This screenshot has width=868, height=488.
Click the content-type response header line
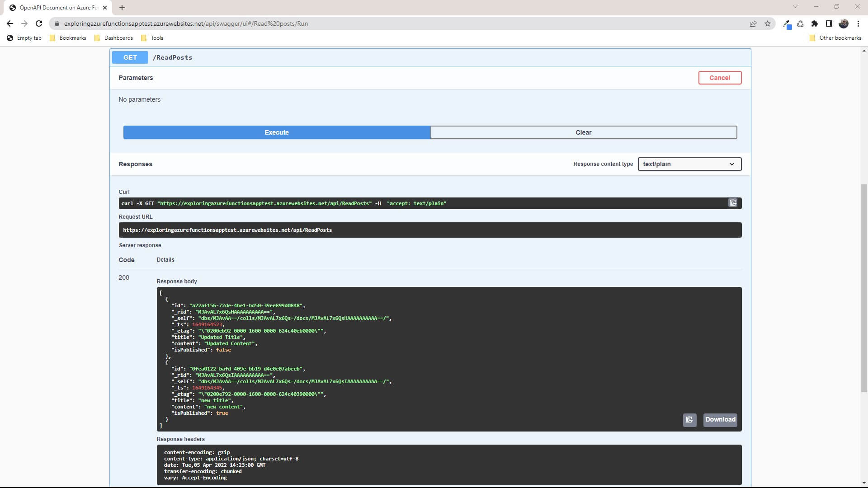click(x=231, y=459)
